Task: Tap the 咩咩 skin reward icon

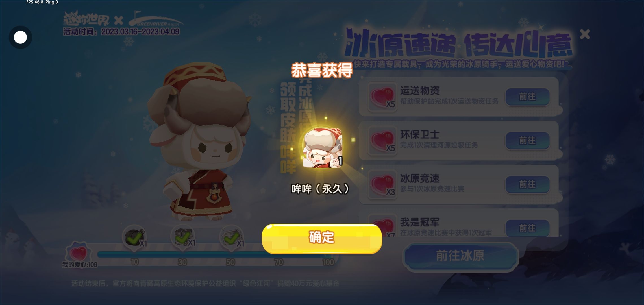Action: click(323, 148)
